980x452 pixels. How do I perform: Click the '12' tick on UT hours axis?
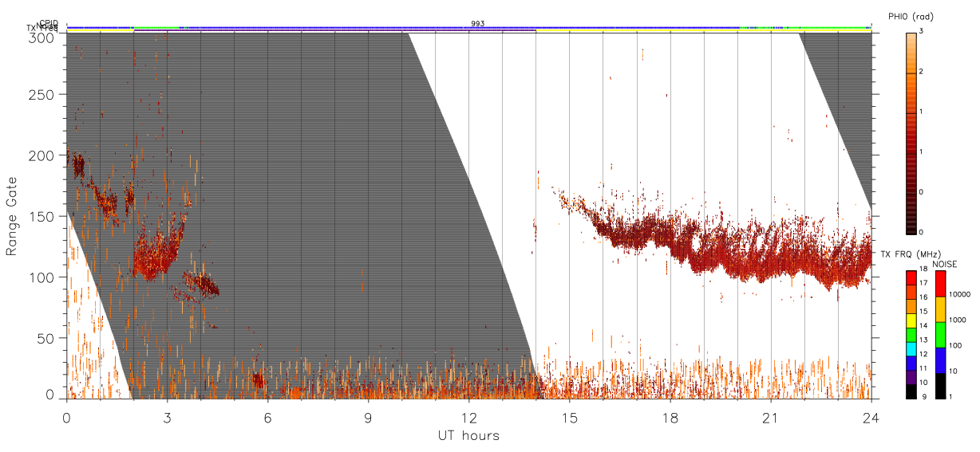[x=468, y=417]
